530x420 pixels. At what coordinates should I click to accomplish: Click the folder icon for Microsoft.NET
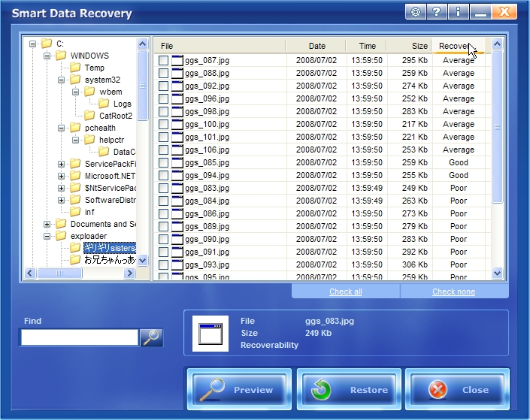tap(75, 176)
